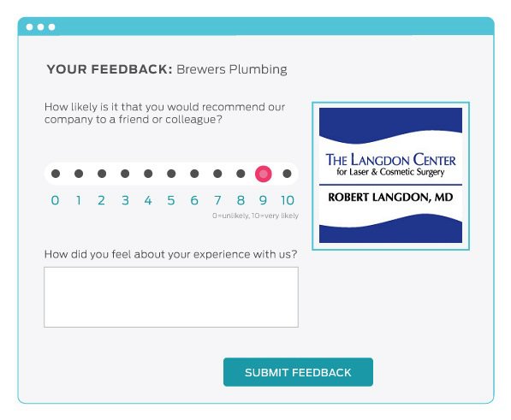
Task: Set rating to 8 using its dot
Action: tap(241, 174)
